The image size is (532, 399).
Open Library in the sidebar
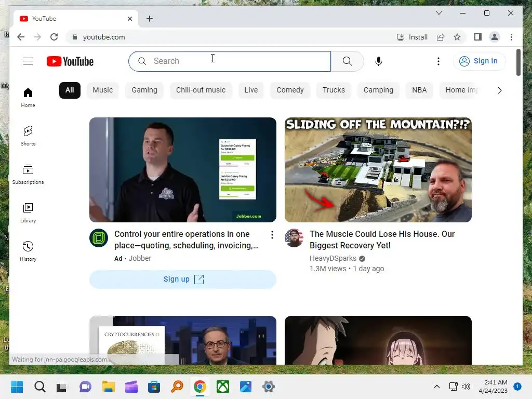pyautogui.click(x=28, y=213)
